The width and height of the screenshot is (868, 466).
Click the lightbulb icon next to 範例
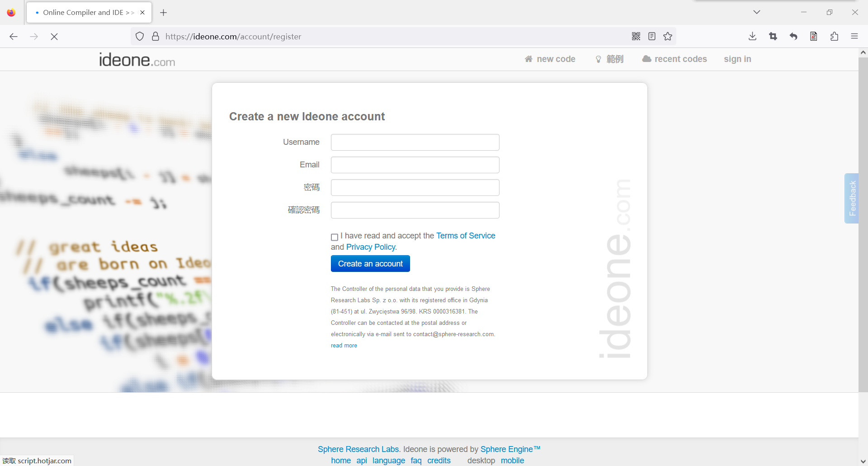click(x=599, y=59)
